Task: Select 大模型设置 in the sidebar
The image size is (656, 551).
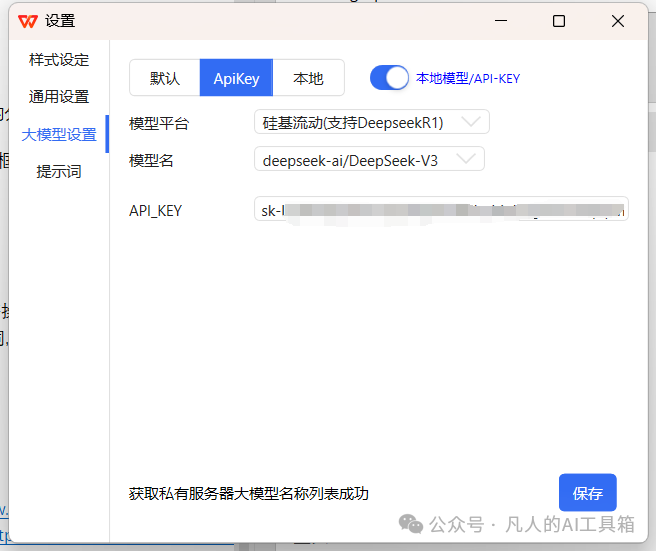Action: [59, 134]
